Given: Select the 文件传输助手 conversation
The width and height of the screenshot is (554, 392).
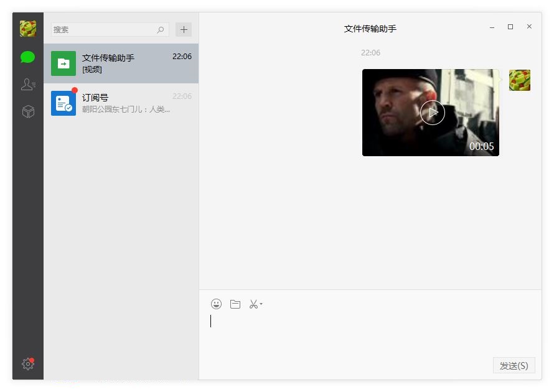Looking at the screenshot, I should point(121,63).
